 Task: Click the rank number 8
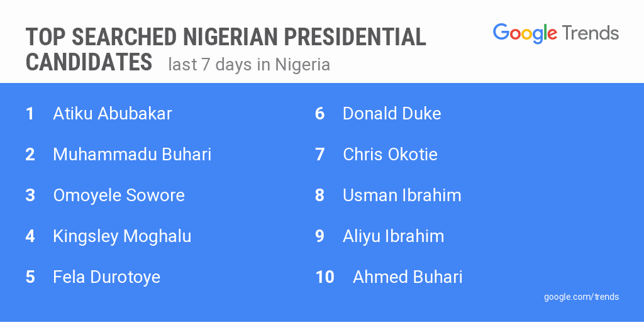pyautogui.click(x=319, y=196)
